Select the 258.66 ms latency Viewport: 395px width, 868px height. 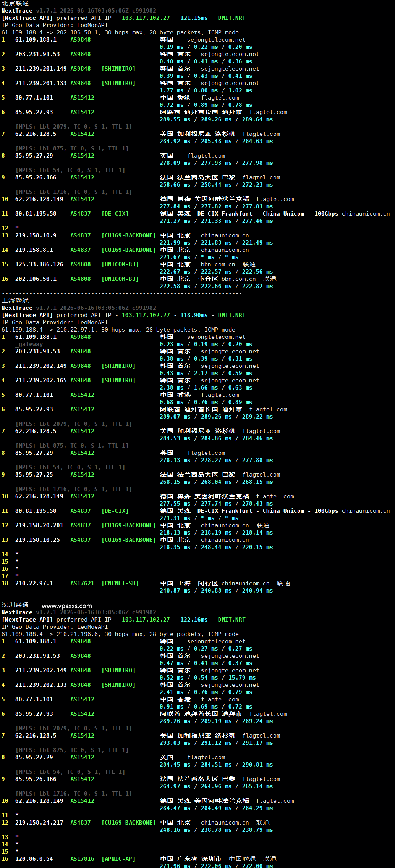(175, 185)
